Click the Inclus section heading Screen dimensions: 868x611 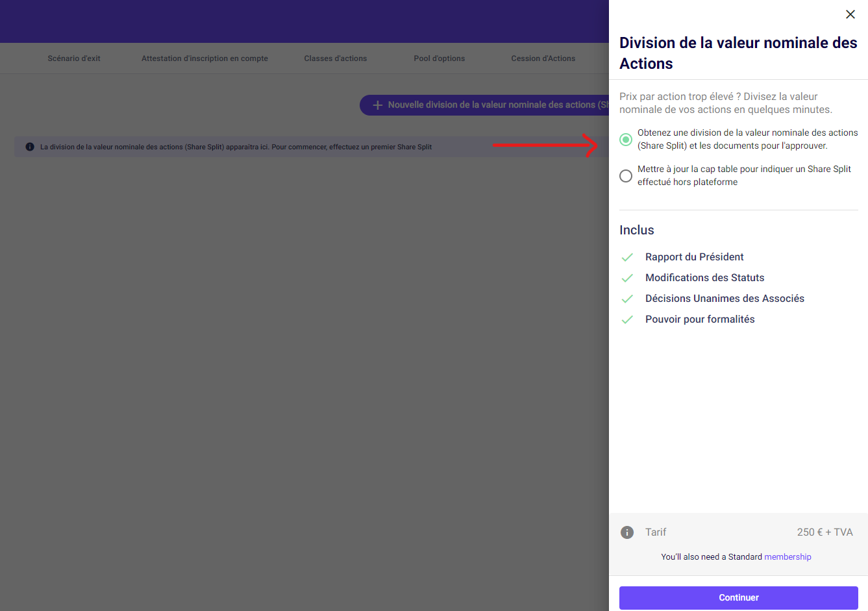coord(636,231)
